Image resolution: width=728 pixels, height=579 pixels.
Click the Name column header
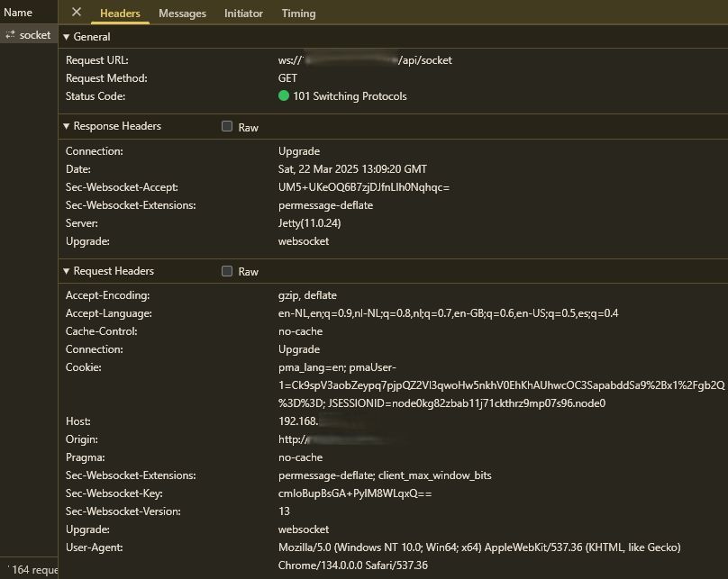pos(18,13)
